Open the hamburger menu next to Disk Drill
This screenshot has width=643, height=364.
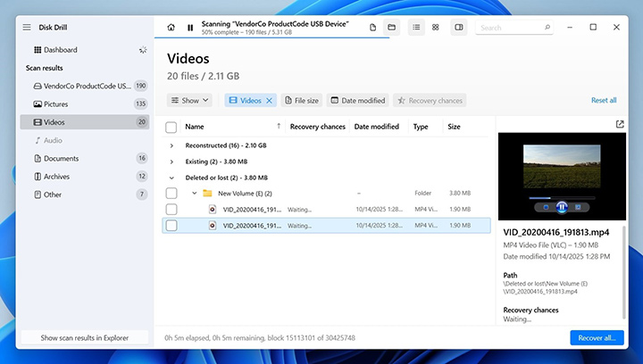coord(27,28)
